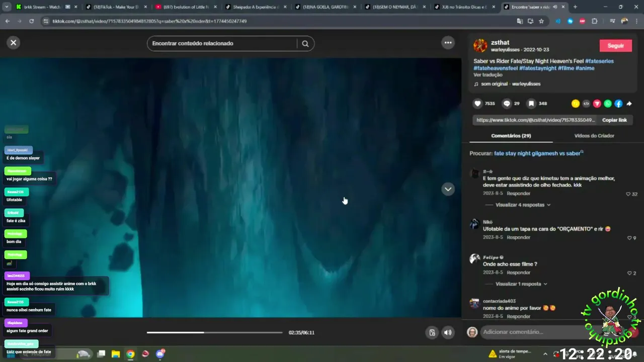Image resolution: width=644 pixels, height=362 pixels.
Task: Open som original - warleyulisses sound
Action: pos(510,84)
